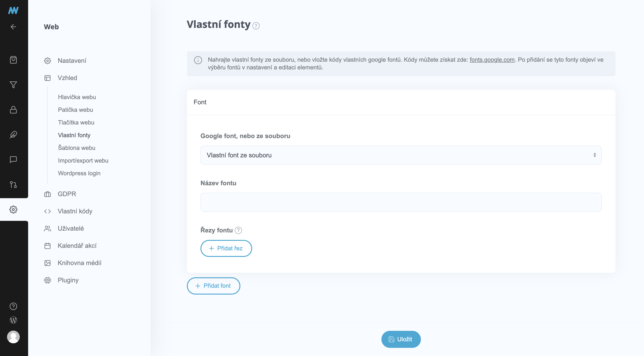The width and height of the screenshot is (644, 356).
Task: Open the WordPress logo icon
Action: click(14, 320)
